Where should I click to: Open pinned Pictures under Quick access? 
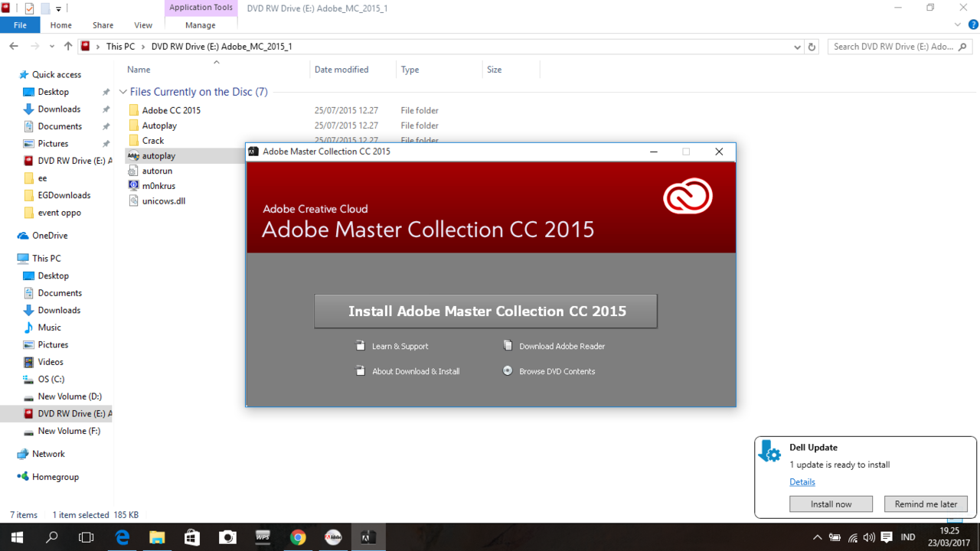[x=53, y=144]
